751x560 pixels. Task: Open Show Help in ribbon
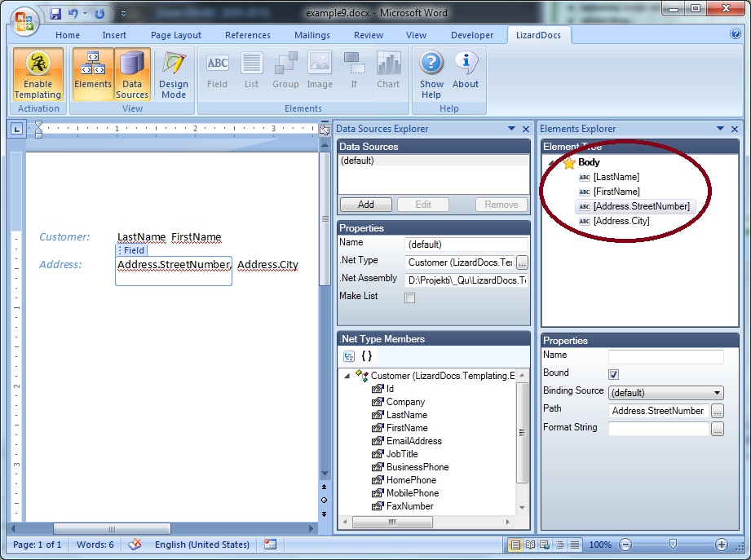(431, 74)
